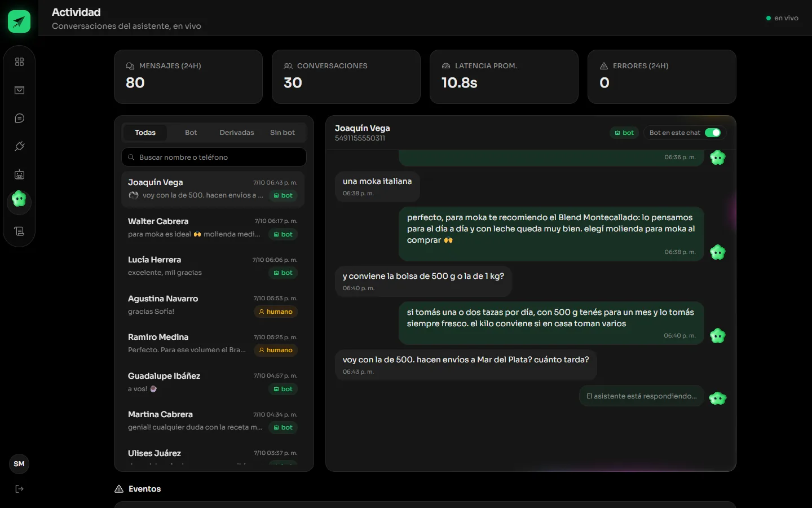Open the scroll document icon in the sidebar
812x508 pixels.
[x=19, y=231]
